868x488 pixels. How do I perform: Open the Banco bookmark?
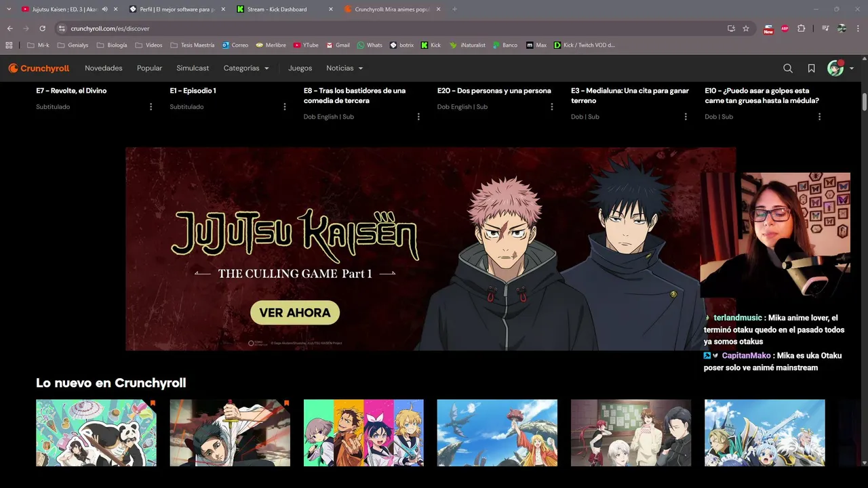[x=505, y=45]
